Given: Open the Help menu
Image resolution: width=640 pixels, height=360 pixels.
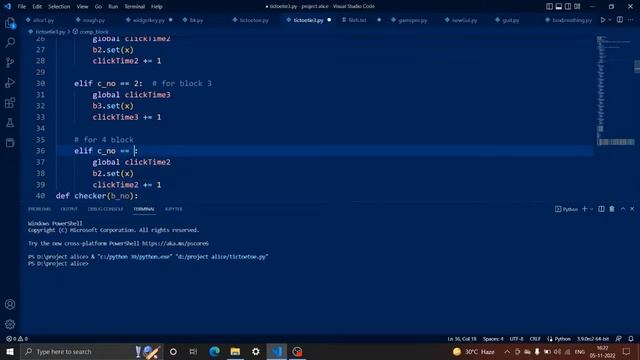Looking at the screenshot, I should point(157,7).
